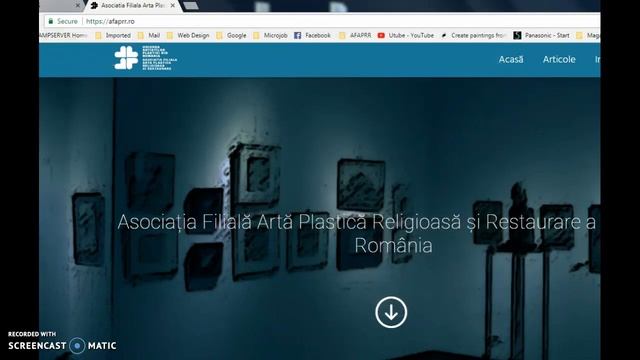Open the Web Design bookmark folder
The image size is (640, 360).
tap(188, 36)
